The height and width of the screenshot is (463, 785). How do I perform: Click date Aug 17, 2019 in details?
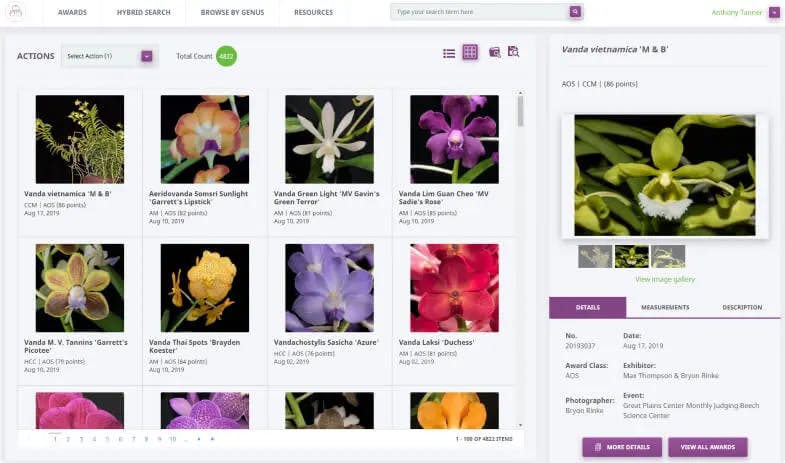643,346
